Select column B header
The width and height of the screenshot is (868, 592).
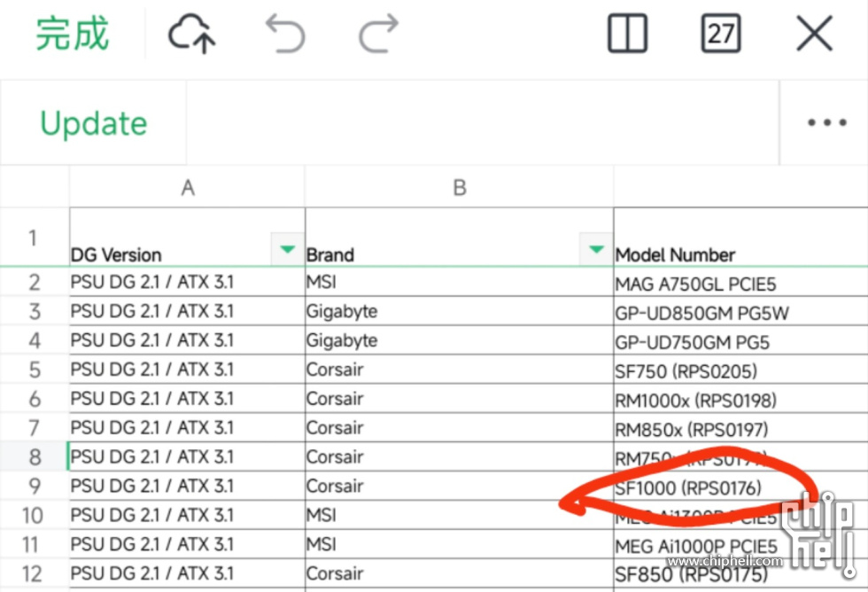click(460, 188)
